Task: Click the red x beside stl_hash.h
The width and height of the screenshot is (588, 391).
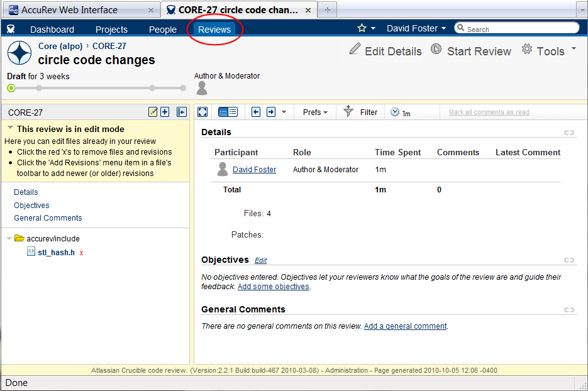Action: pos(81,253)
